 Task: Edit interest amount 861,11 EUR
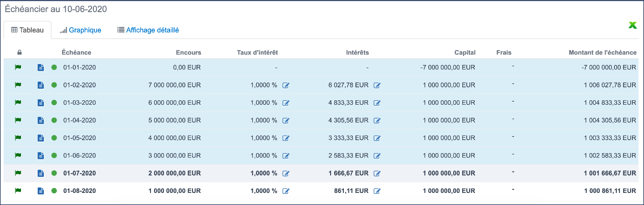377,191
